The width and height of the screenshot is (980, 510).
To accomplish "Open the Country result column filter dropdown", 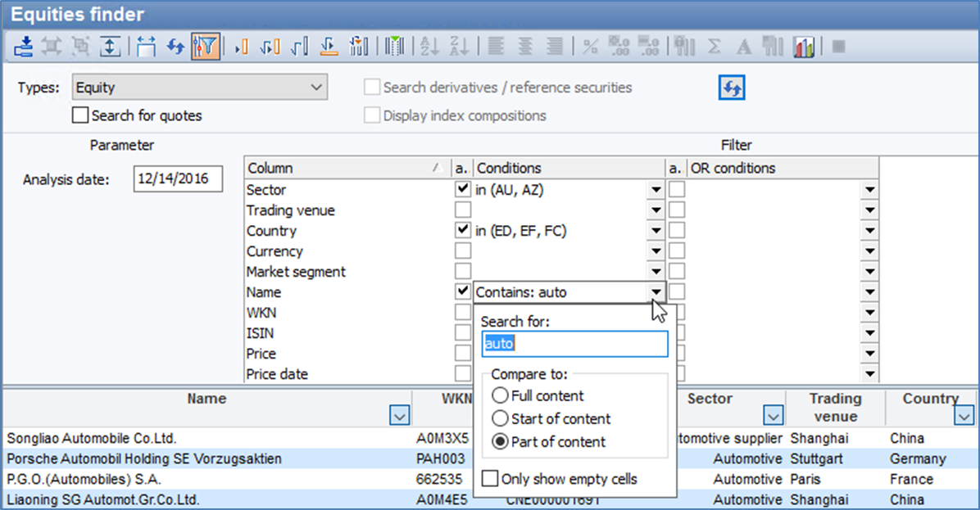I will pos(963,417).
